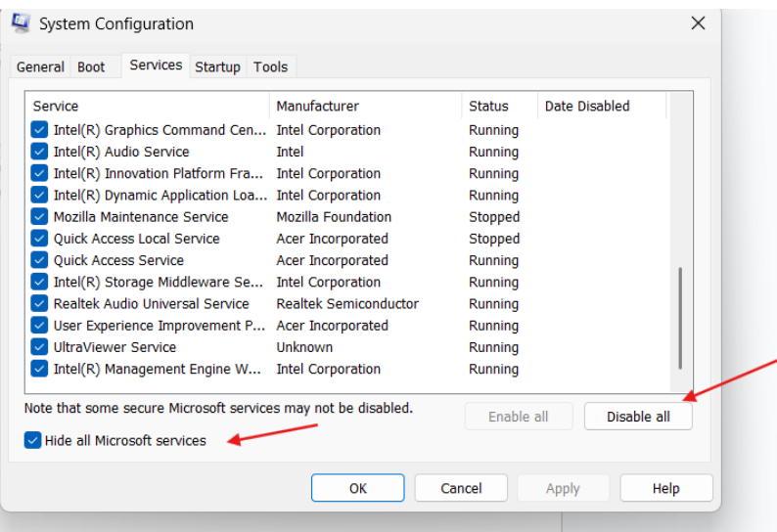Click the services list vertical scrollbar
Viewport: 777px width, 532px height.
(x=680, y=313)
